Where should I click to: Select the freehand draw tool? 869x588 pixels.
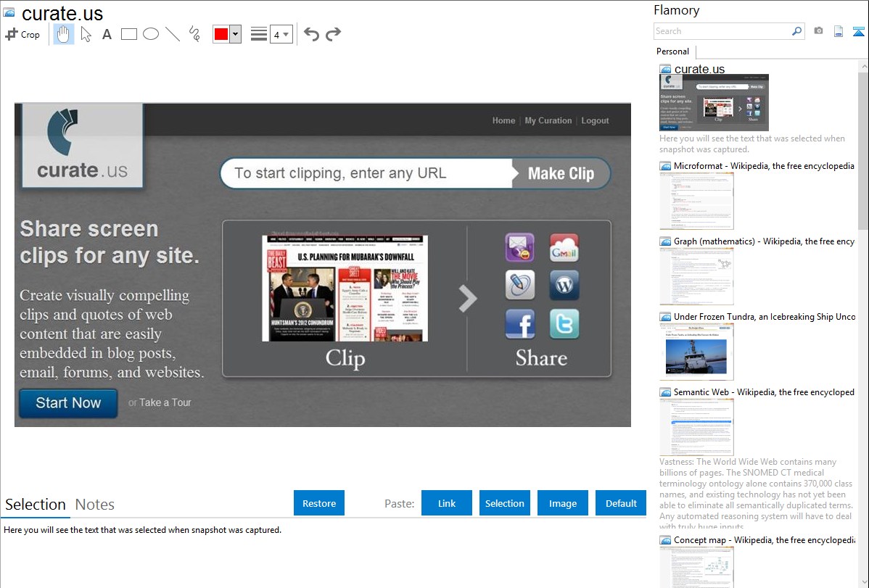click(x=194, y=34)
